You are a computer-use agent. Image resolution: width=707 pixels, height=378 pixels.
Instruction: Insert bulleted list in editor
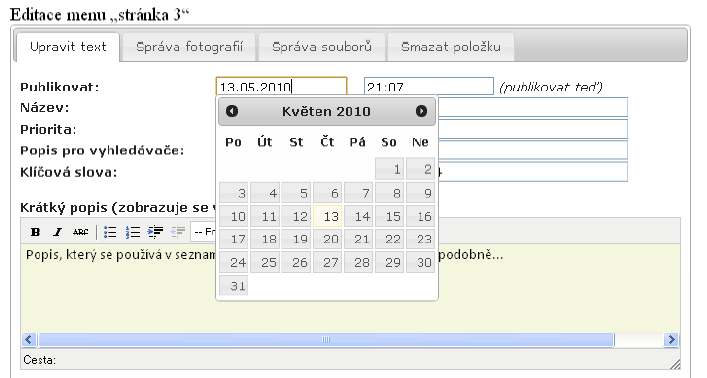coord(110,232)
